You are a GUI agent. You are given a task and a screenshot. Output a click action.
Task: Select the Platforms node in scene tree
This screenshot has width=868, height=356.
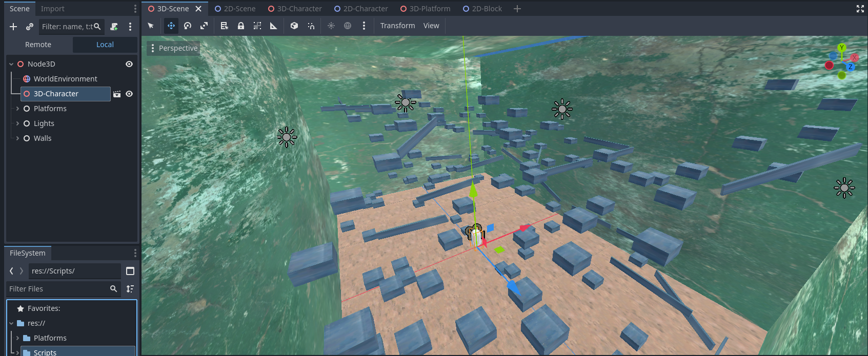point(50,109)
